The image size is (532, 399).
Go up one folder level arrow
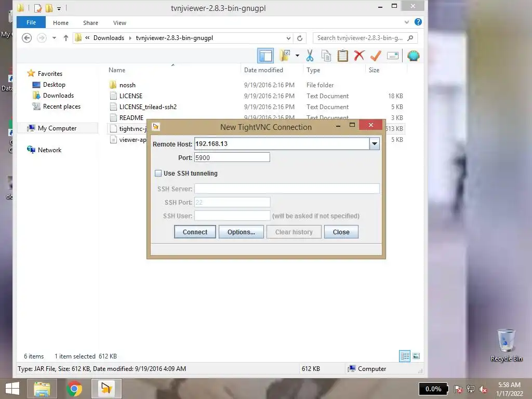[x=66, y=37]
